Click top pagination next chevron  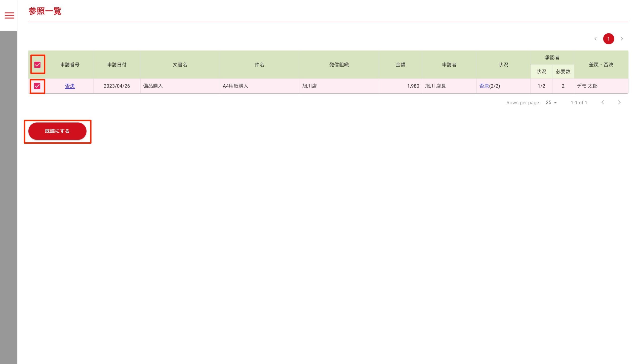[x=622, y=39]
